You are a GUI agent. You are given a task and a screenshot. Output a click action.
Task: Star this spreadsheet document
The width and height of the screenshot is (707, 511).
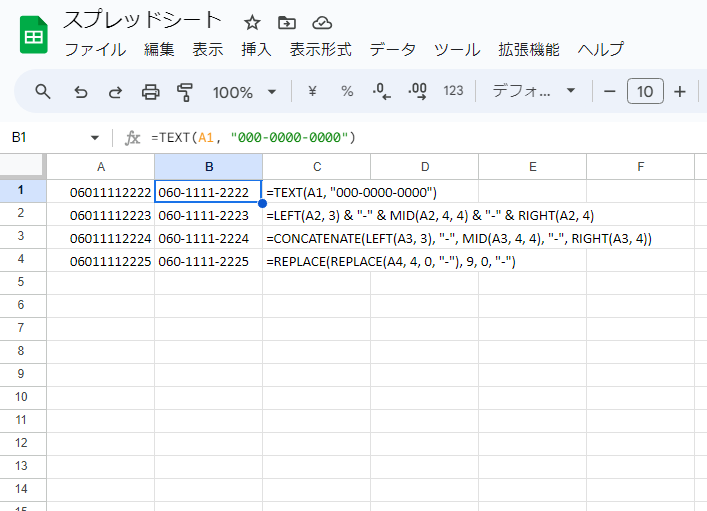click(x=252, y=23)
